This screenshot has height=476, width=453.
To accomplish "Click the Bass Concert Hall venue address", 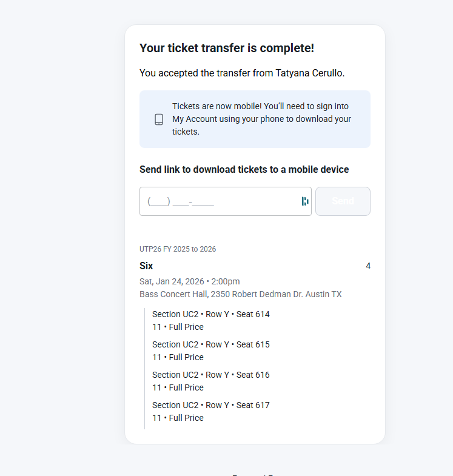I will coord(240,294).
